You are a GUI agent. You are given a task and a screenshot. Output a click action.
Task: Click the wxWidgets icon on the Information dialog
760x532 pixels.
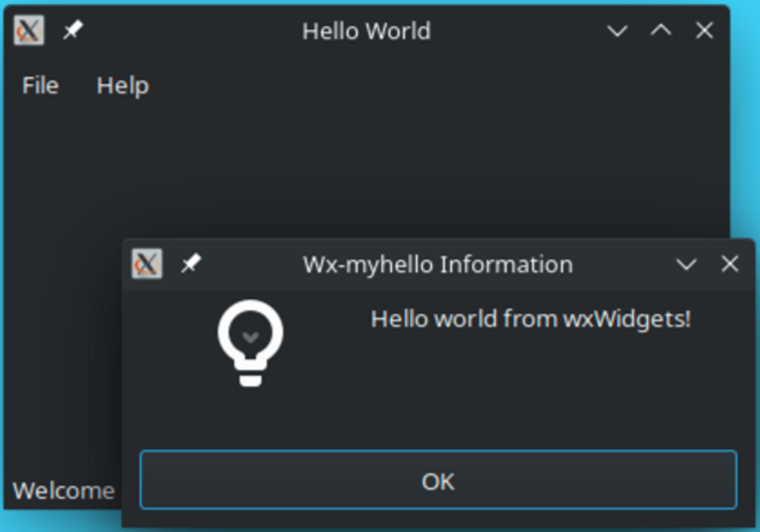[146, 264]
